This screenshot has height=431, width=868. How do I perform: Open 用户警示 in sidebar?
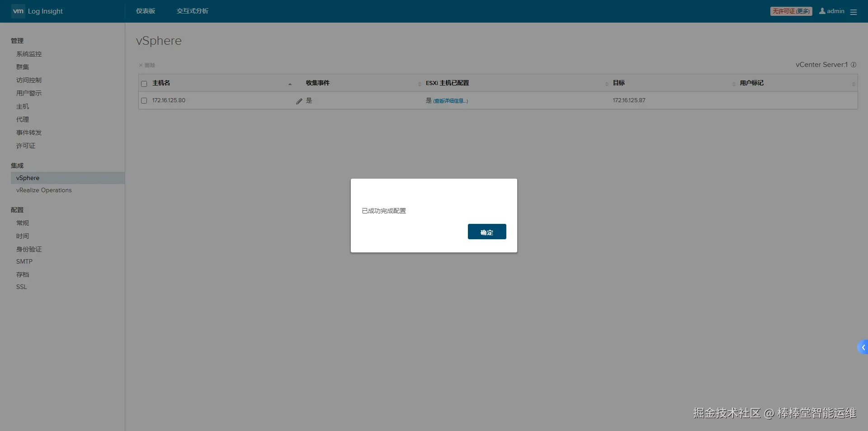coord(29,93)
